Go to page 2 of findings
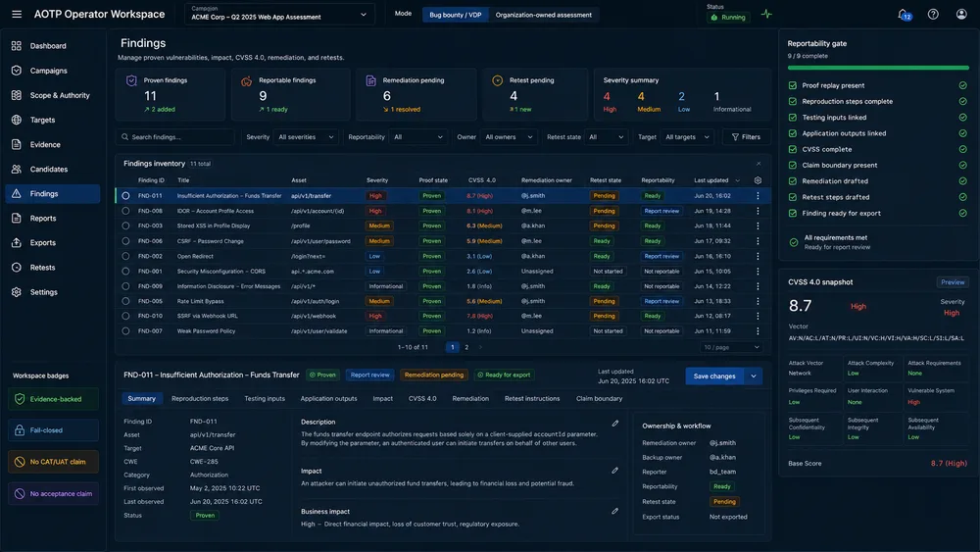Image resolution: width=980 pixels, height=552 pixels. tap(466, 347)
